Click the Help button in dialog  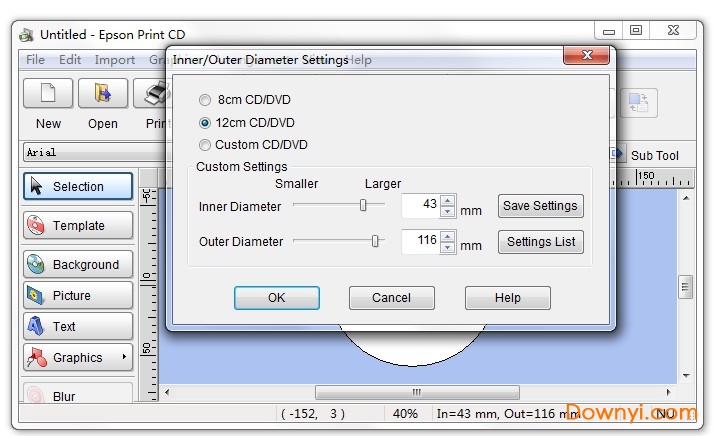pyautogui.click(x=508, y=298)
